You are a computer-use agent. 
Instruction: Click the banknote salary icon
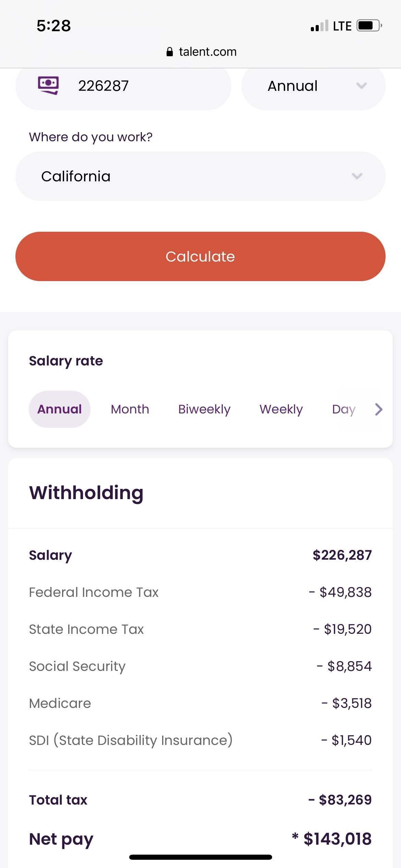(48, 86)
